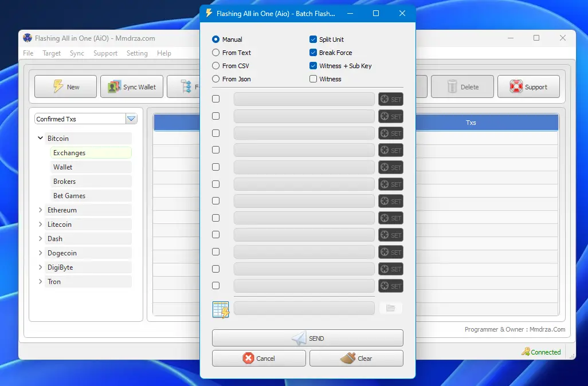Open the Sync menu
Viewport: 588px width, 386px height.
point(77,53)
